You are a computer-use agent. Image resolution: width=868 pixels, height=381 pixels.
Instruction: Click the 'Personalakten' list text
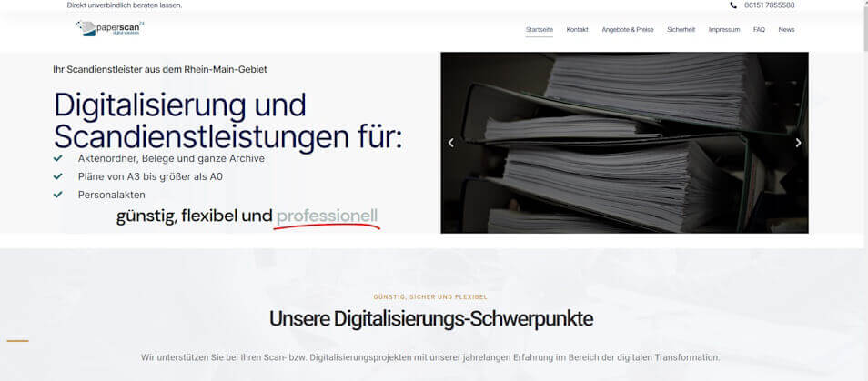click(112, 196)
